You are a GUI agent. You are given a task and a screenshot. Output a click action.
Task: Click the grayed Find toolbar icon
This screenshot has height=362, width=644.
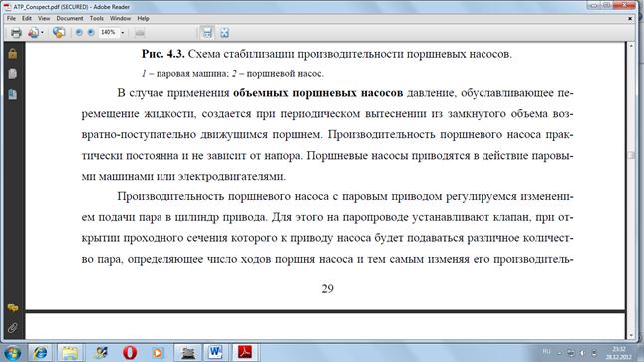[140, 33]
